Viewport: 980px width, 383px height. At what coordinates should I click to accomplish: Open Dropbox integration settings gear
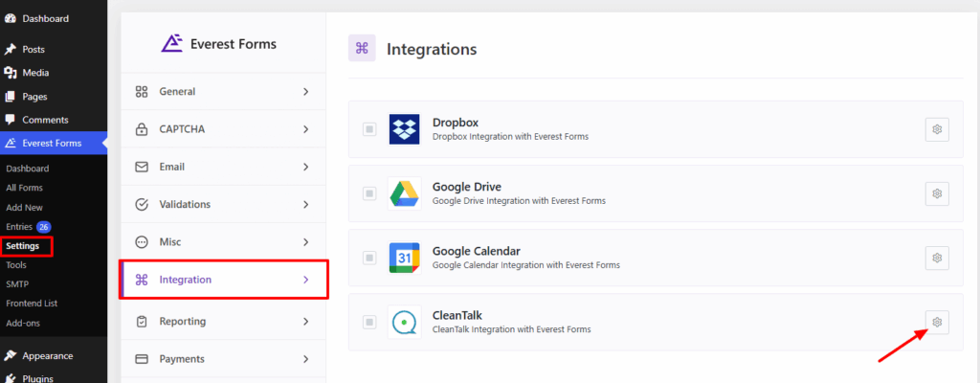tap(937, 129)
